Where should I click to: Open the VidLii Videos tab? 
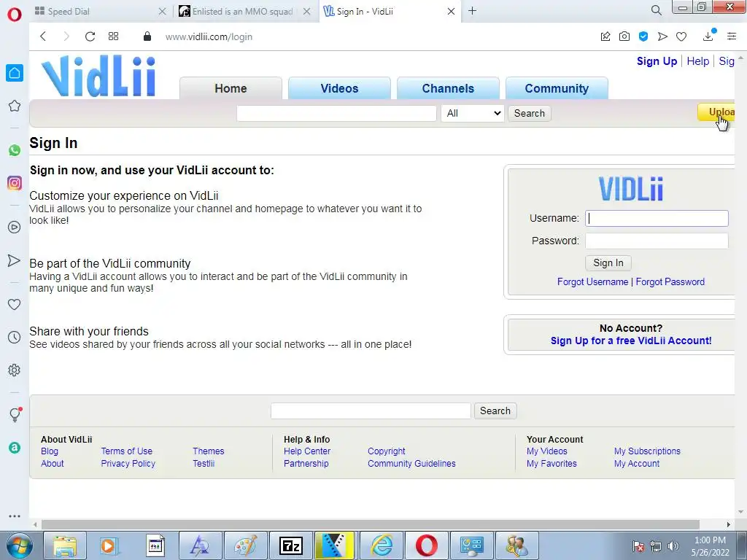[x=339, y=88]
